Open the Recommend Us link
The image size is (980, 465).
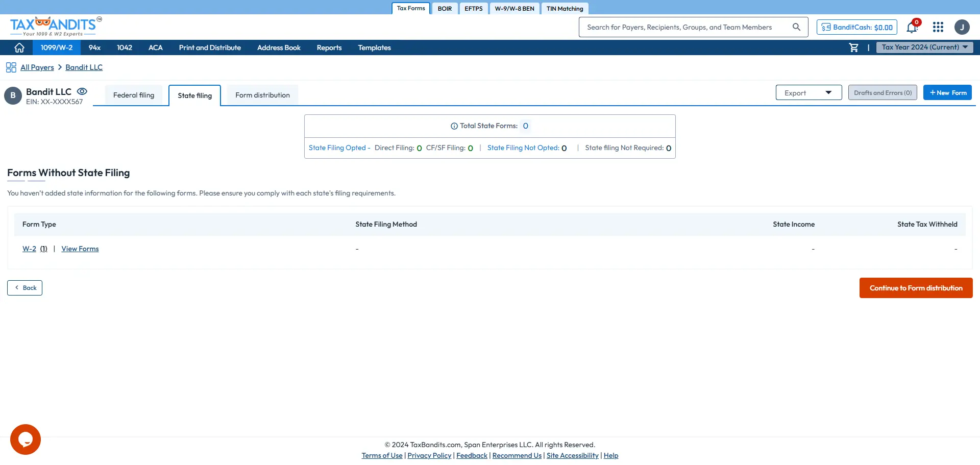(x=517, y=455)
